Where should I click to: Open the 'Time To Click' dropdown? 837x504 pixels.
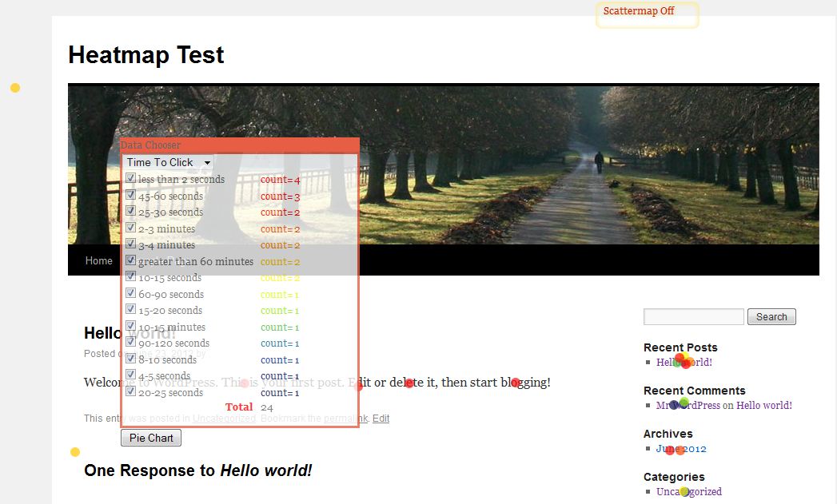point(168,162)
